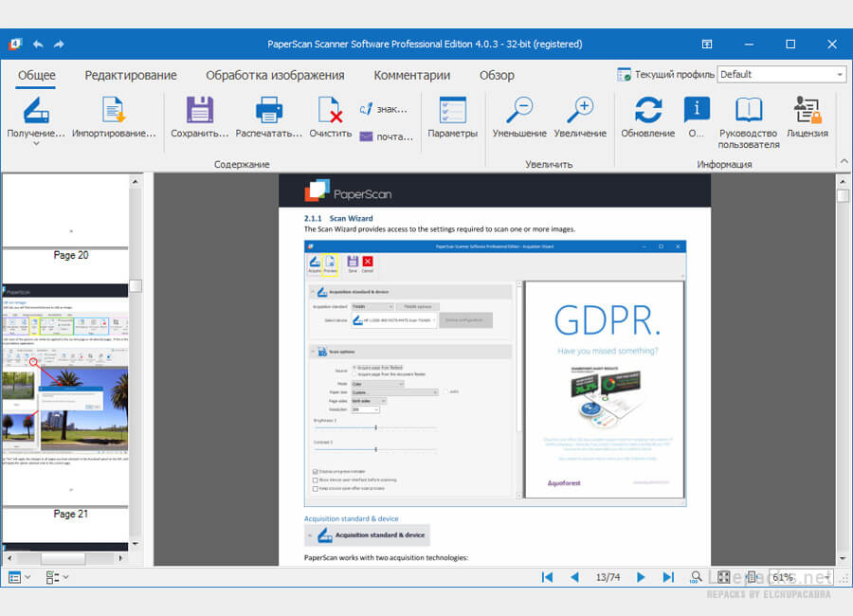Click the document view vertical scroll handle
853x616 pixels.
(x=844, y=196)
